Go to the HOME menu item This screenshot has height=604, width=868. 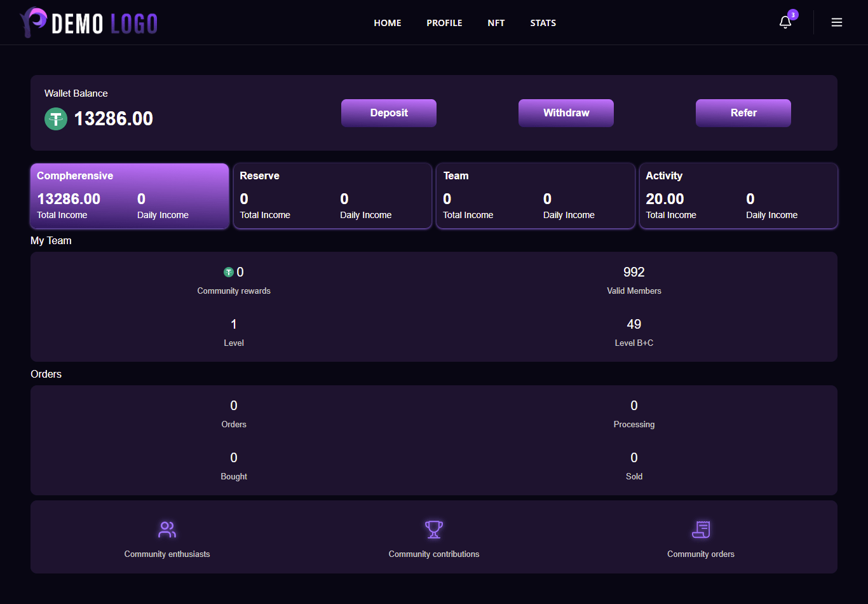(388, 23)
